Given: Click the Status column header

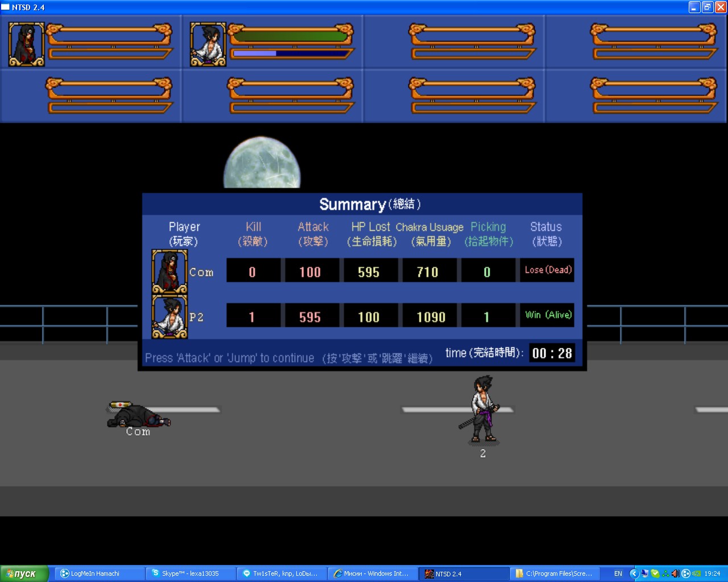Looking at the screenshot, I should (x=547, y=234).
